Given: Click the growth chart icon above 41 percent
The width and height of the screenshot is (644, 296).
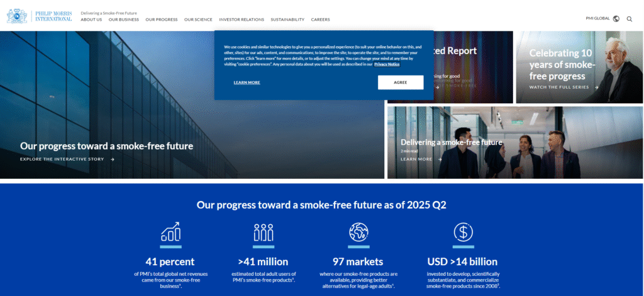Looking at the screenshot, I should (x=170, y=232).
